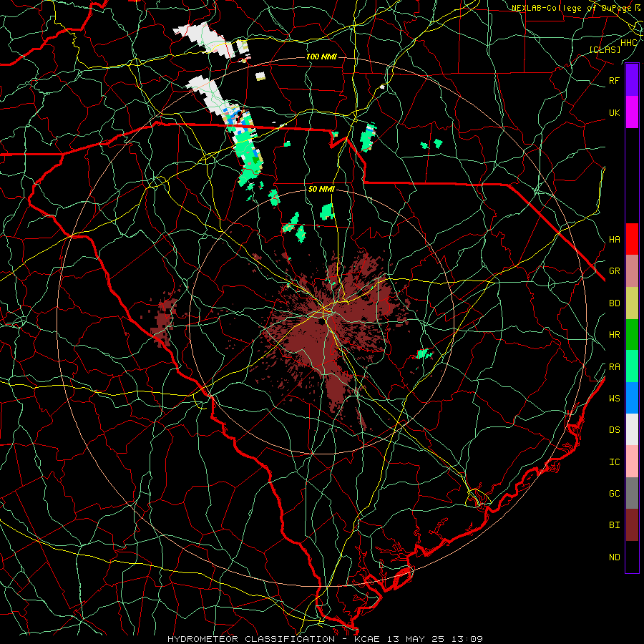Click the ND black legend color block

[632, 557]
